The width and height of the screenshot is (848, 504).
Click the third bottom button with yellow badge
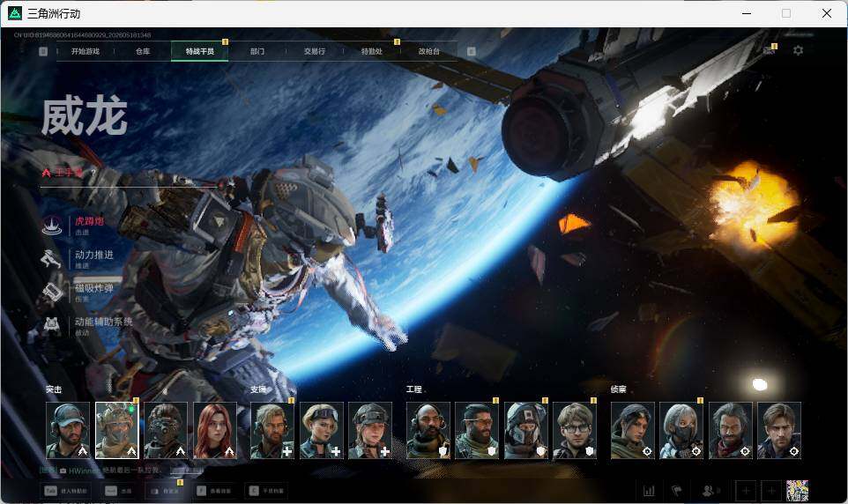click(165, 491)
